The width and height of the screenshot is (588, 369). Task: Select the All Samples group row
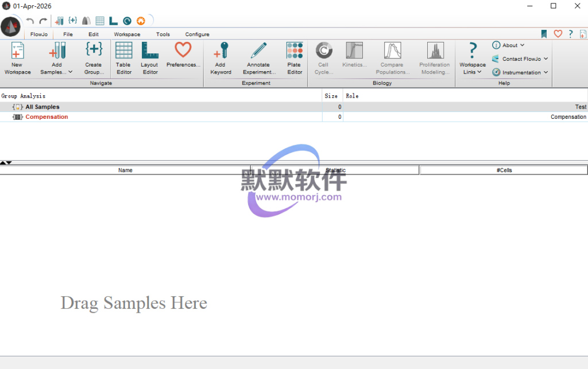42,107
